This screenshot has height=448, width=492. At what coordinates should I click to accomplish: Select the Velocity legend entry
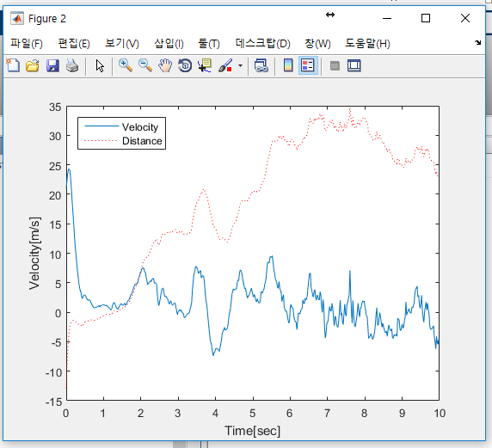tap(140, 127)
